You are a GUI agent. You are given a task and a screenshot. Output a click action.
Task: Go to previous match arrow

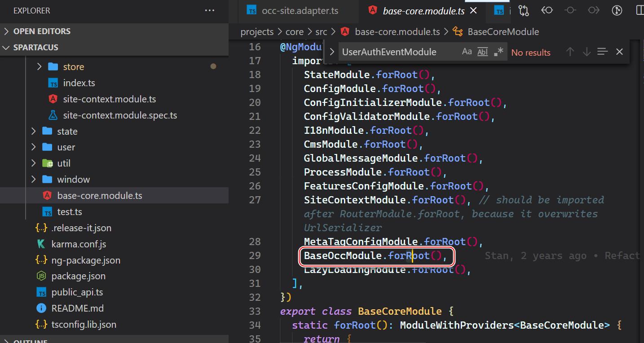pyautogui.click(x=570, y=52)
